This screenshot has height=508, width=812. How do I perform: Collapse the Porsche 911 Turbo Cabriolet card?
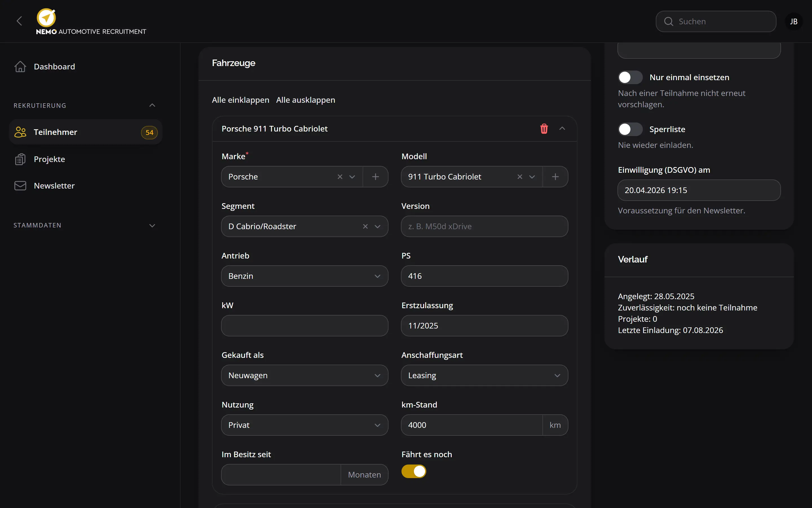tap(562, 129)
